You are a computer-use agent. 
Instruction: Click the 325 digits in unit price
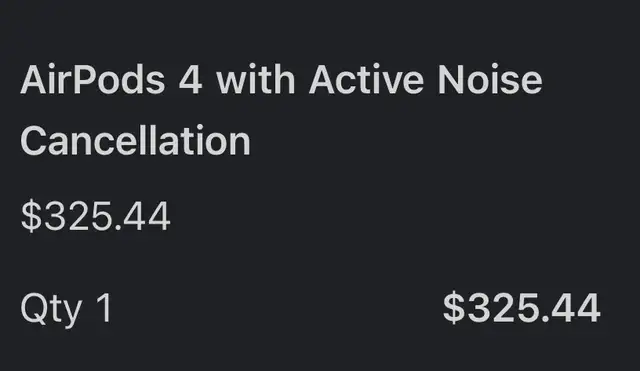click(78, 216)
